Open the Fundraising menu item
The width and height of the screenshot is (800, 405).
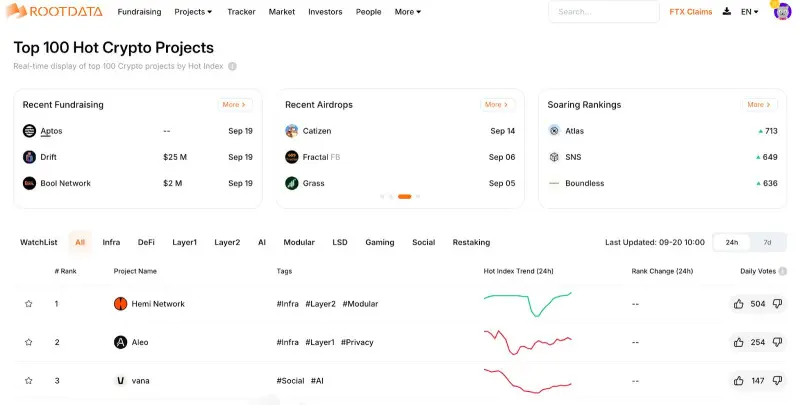pyautogui.click(x=139, y=12)
